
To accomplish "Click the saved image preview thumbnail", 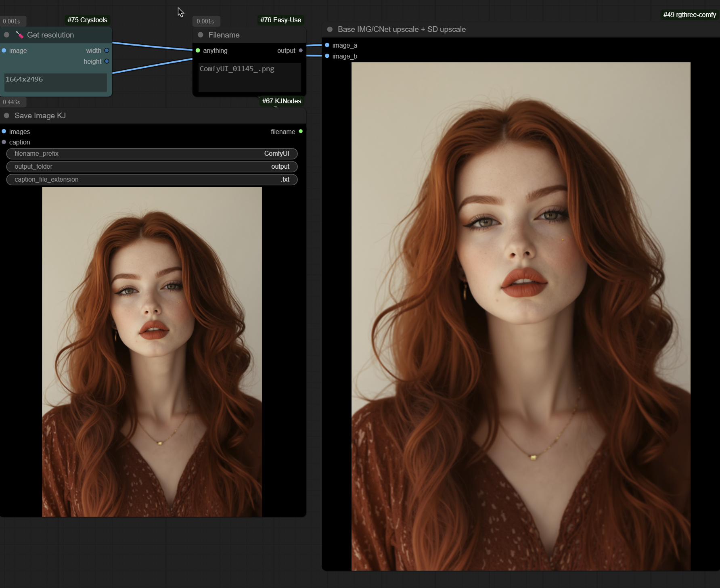I will [x=152, y=352].
